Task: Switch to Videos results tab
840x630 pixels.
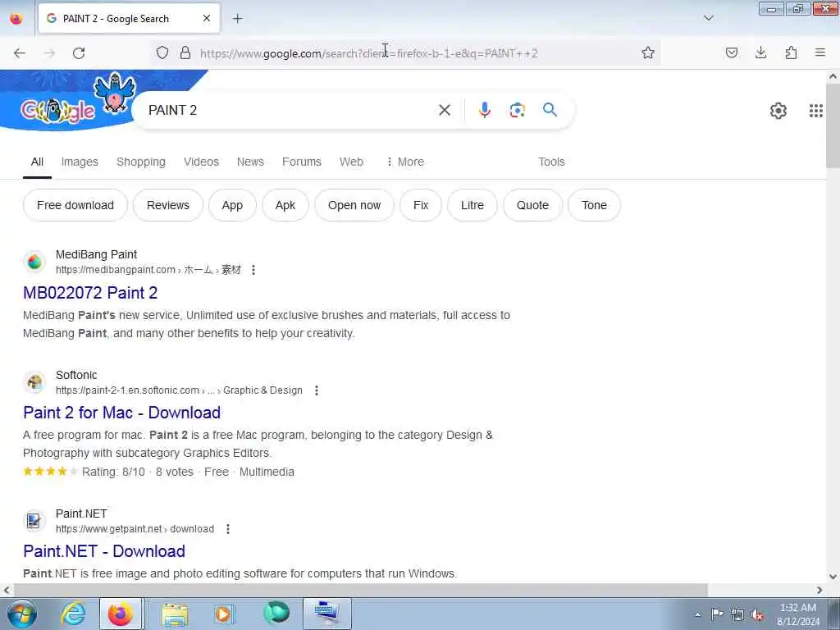Action: (202, 162)
